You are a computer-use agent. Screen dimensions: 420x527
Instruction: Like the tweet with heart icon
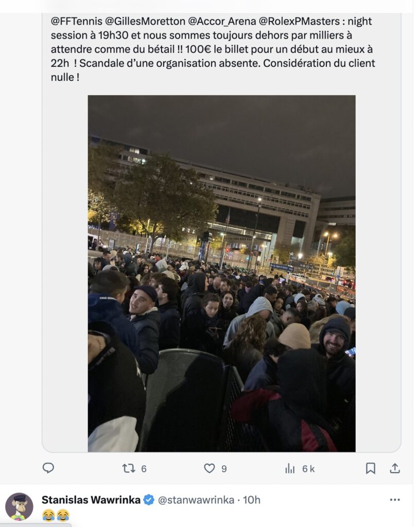point(209,468)
